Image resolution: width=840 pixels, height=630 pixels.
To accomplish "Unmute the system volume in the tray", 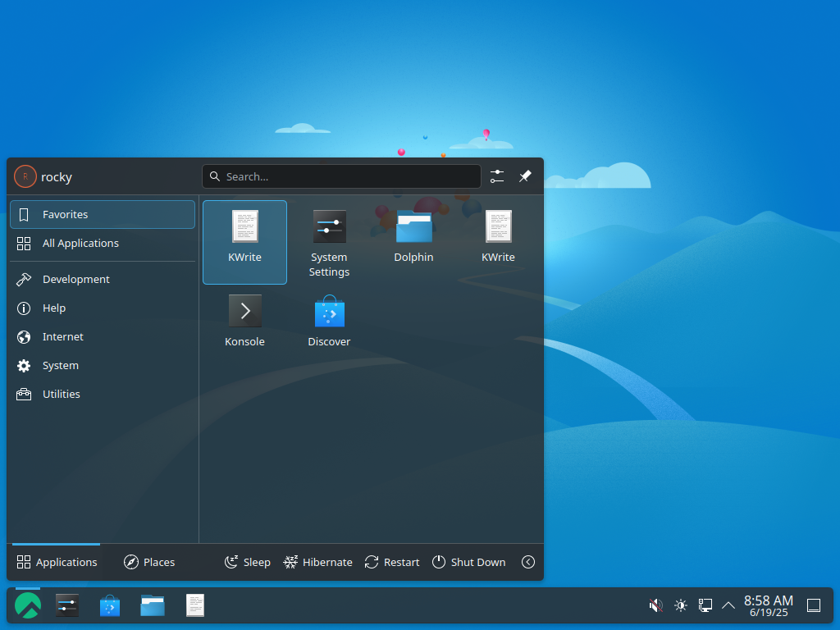I will (x=655, y=605).
